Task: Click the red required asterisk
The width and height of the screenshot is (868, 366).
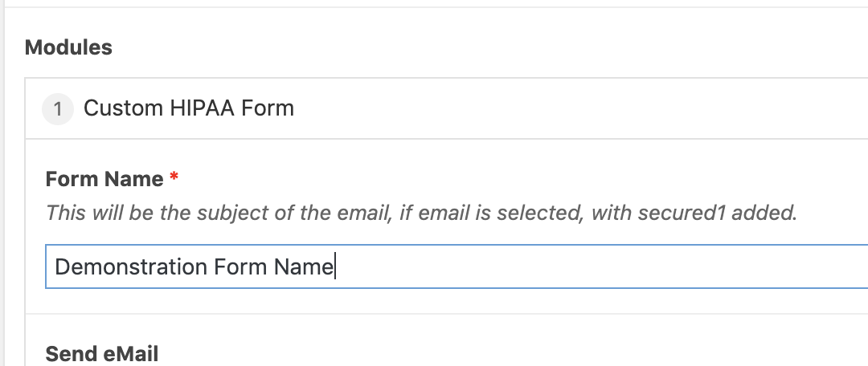Action: point(174,177)
